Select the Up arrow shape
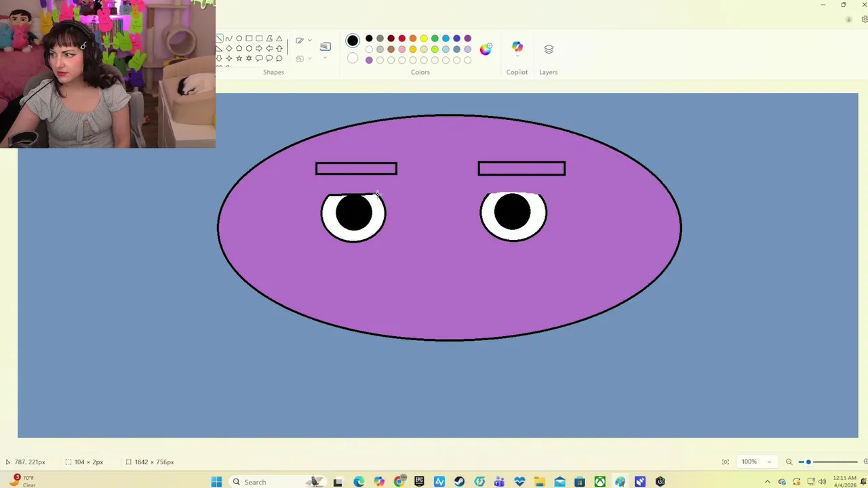This screenshot has width=868, height=488. (x=279, y=49)
